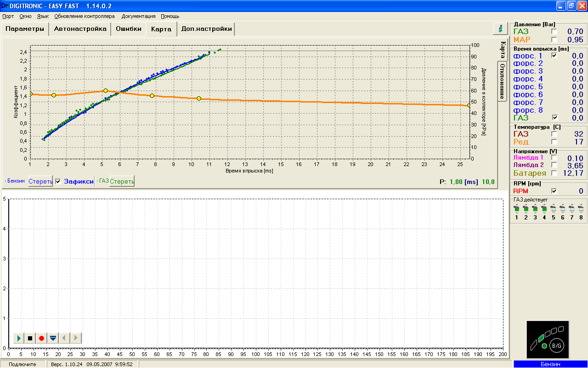This screenshot has width=588, height=368.
Task: Click the orange curve point near 10.4 ms
Action: point(199,98)
